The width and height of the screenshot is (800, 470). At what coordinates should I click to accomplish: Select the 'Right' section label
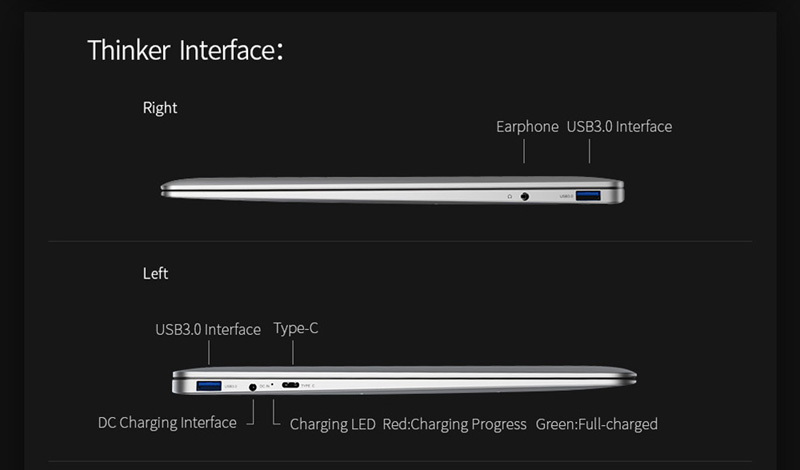click(160, 108)
